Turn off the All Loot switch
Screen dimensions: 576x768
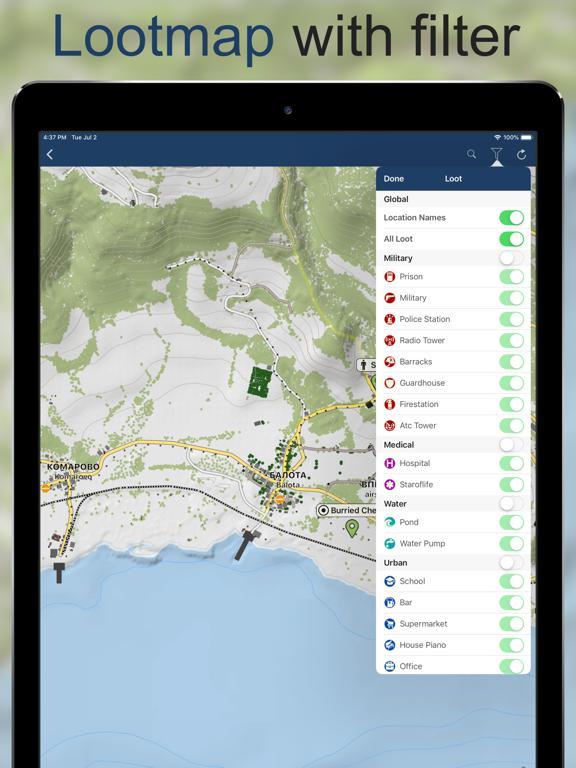[511, 239]
